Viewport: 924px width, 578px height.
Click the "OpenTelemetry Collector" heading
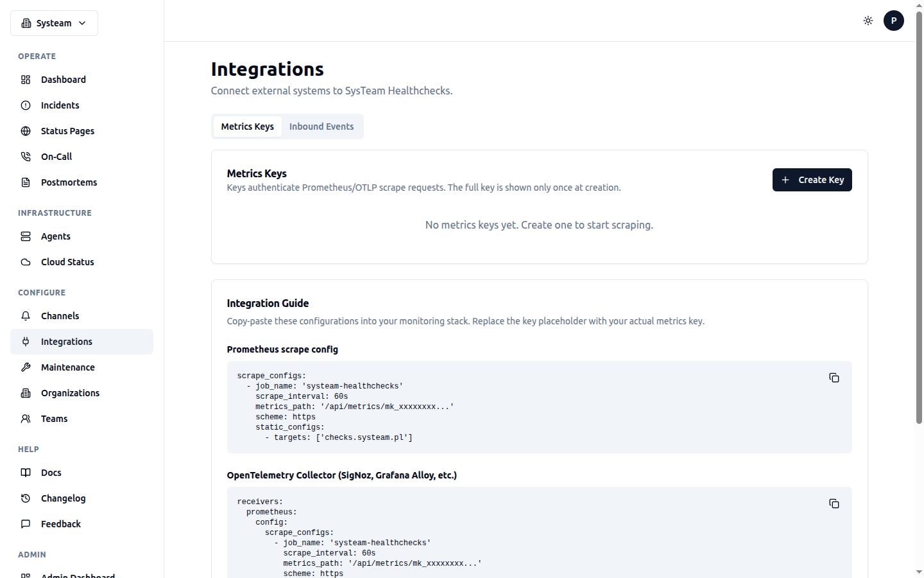tap(342, 475)
